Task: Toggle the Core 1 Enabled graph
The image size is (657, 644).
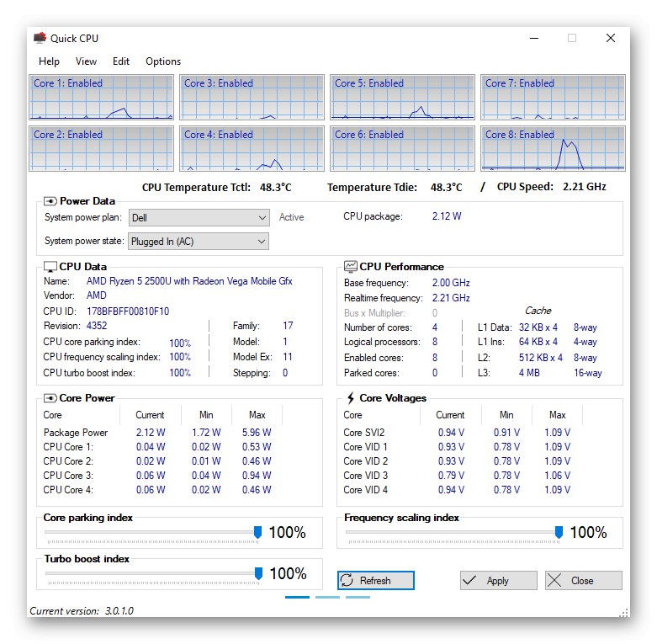Action: tap(101, 98)
